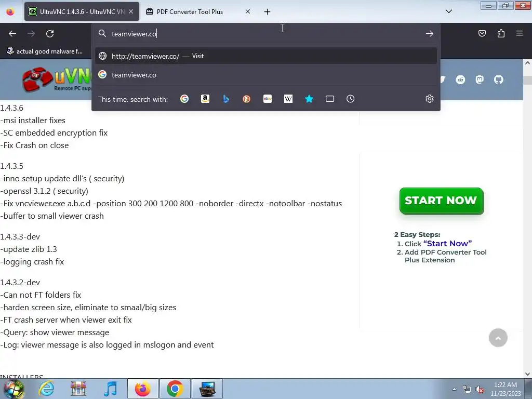The image size is (532, 399).
Task: Click the page scrollbar up arrow
Action: tap(527, 63)
